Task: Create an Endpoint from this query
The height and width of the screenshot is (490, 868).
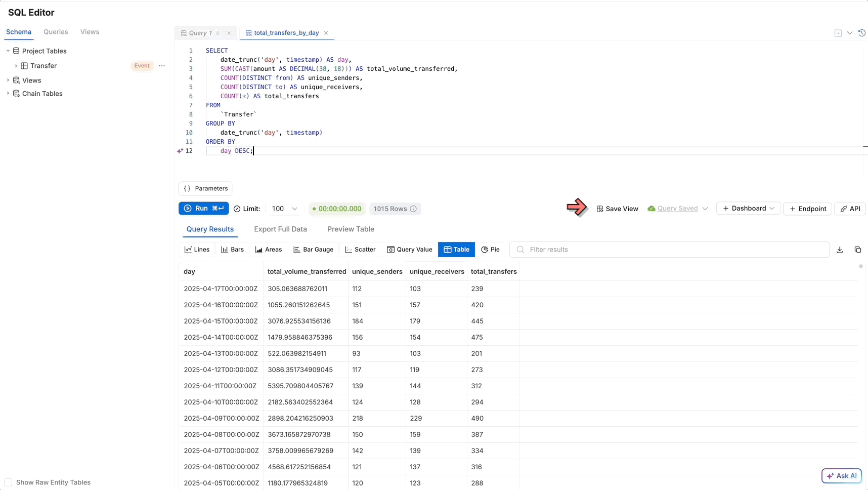Action: coord(807,209)
